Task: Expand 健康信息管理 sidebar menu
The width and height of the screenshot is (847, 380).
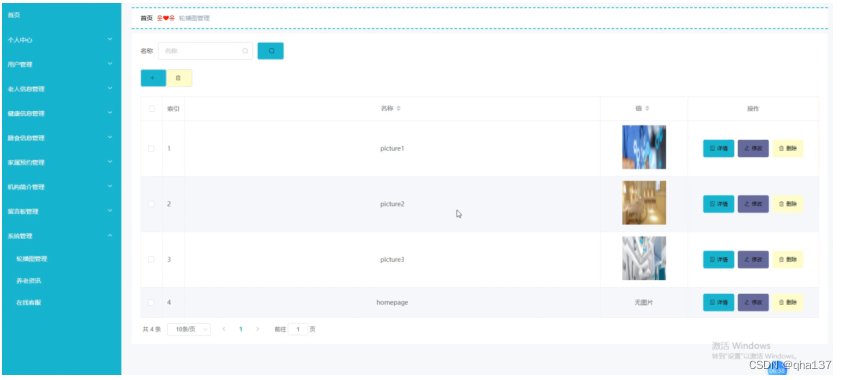Action: pos(61,114)
